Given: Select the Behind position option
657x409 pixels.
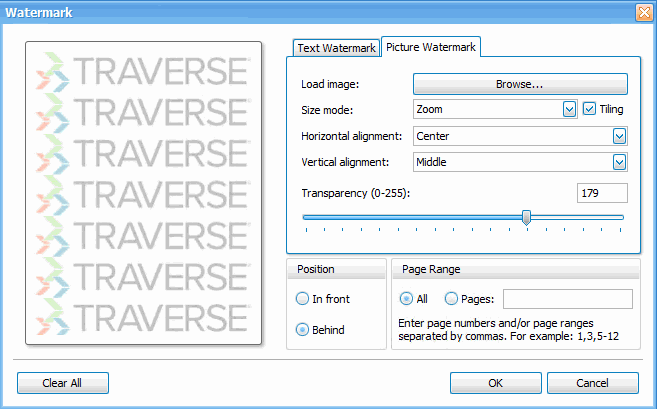Looking at the screenshot, I should pyautogui.click(x=303, y=330).
